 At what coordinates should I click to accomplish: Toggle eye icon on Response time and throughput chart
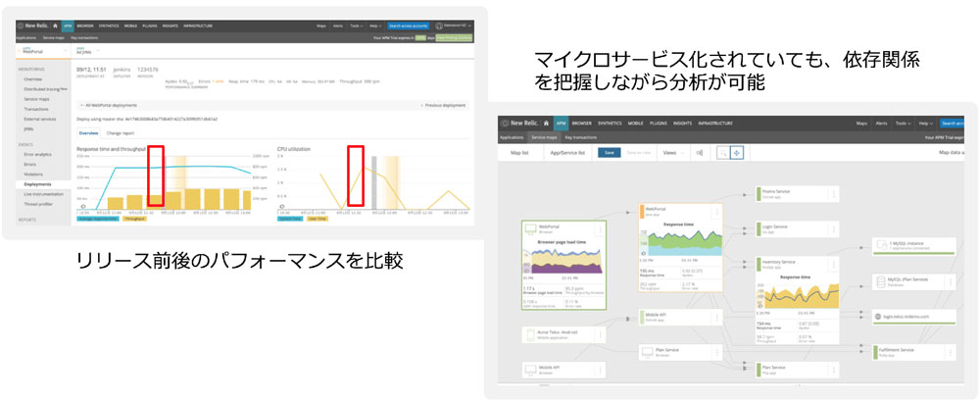81,206
